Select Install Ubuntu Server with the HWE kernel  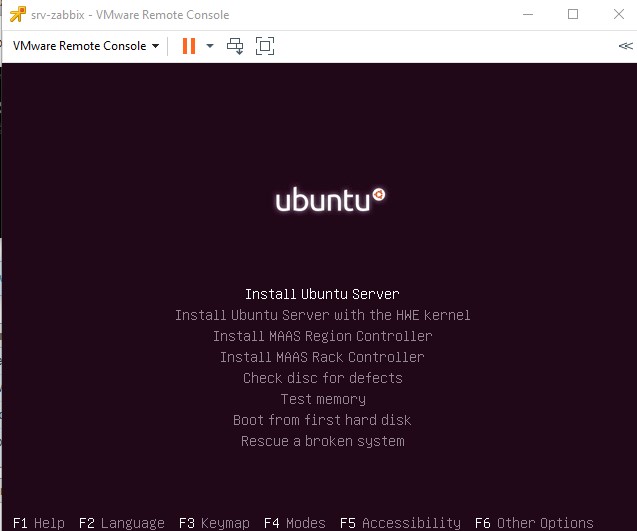323,315
